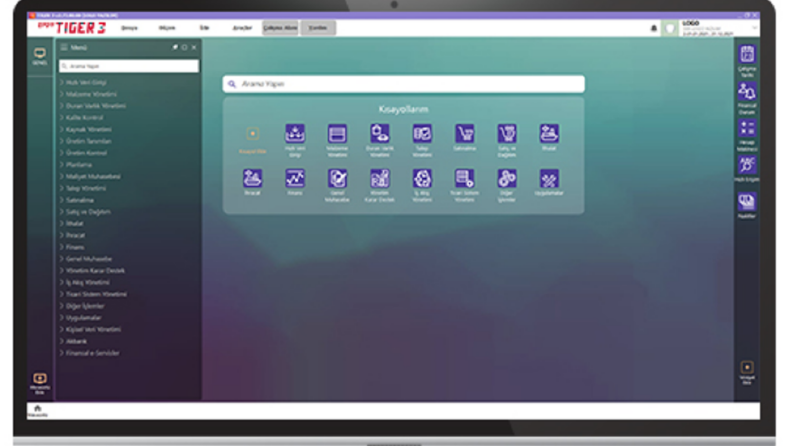This screenshot has height=446, width=793.
Task: Open the Satış ve Dağıtım shortcut icon
Action: [507, 134]
